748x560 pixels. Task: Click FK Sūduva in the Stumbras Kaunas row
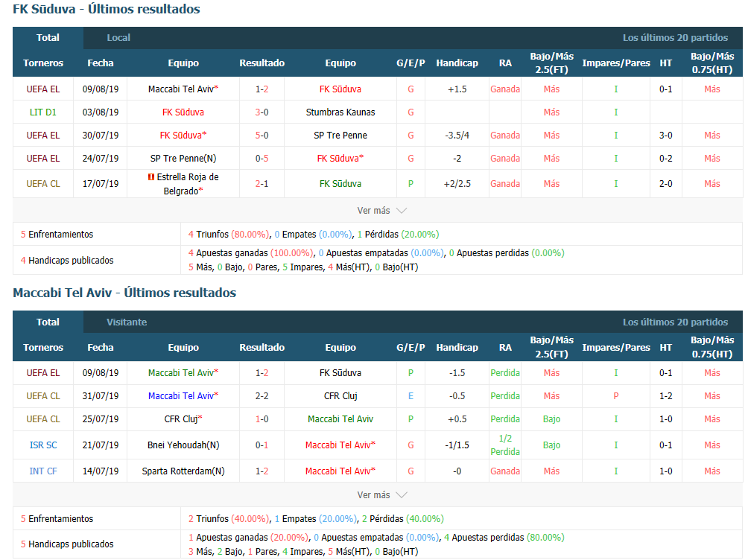183,112
